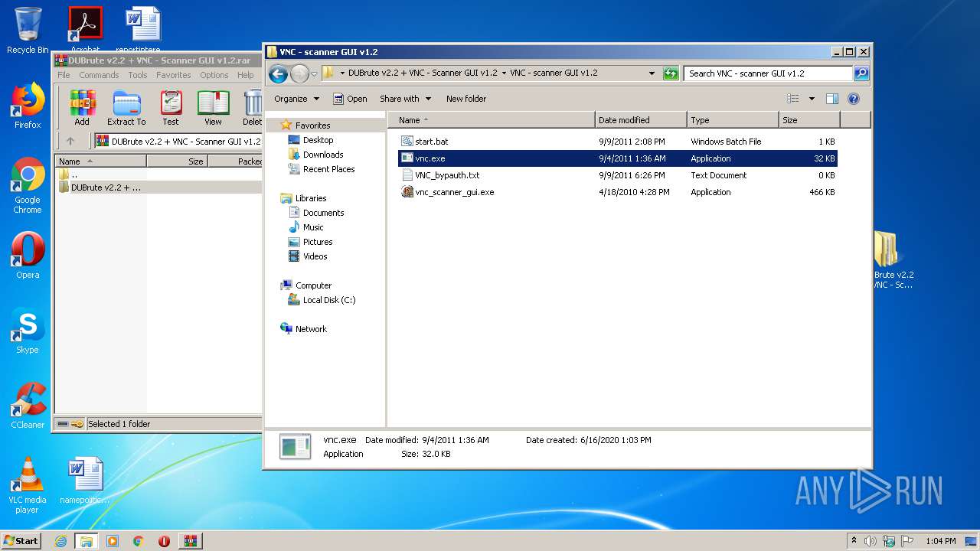Click Windows Media Player taskbar icon
Screen dimensions: 980x551
click(x=113, y=541)
